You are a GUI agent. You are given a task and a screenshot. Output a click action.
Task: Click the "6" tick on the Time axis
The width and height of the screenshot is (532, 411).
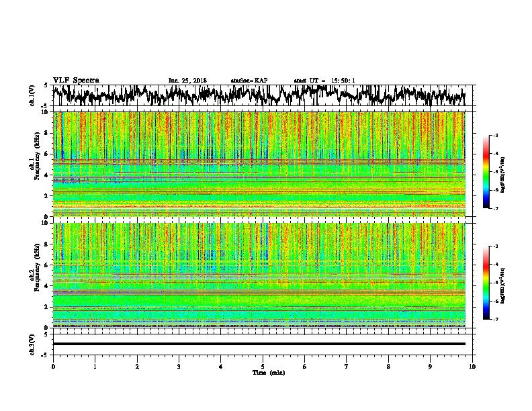point(305,367)
